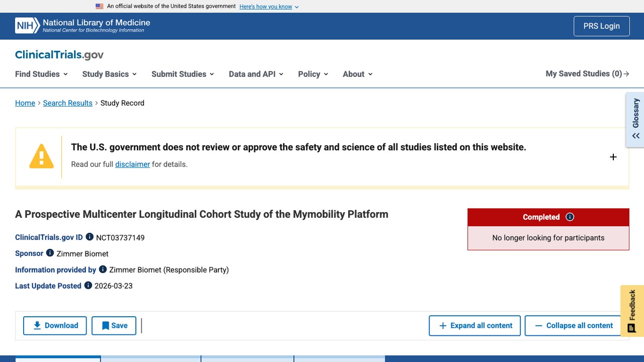Click the info icon beside Completed status
644x362 pixels.
coord(570,217)
